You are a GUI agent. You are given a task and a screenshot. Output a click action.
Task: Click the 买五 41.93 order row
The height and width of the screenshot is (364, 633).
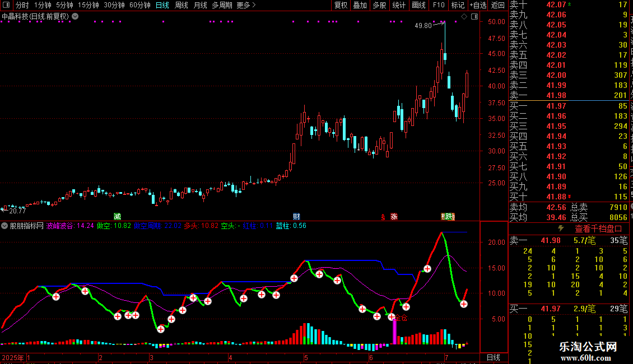pos(569,146)
